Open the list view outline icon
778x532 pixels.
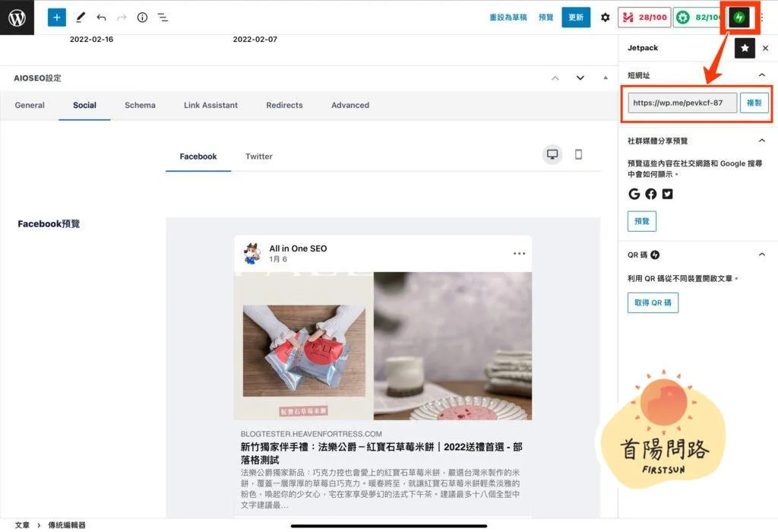163,17
